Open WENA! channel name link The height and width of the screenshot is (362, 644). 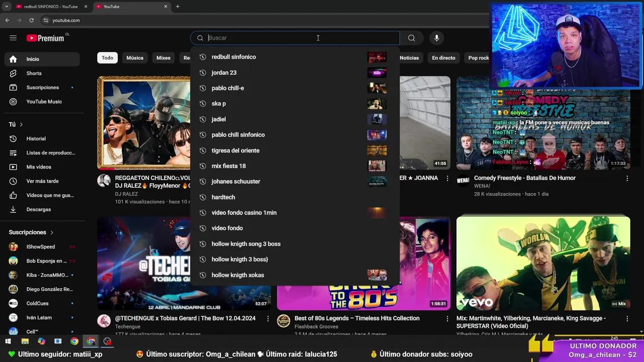(482, 186)
